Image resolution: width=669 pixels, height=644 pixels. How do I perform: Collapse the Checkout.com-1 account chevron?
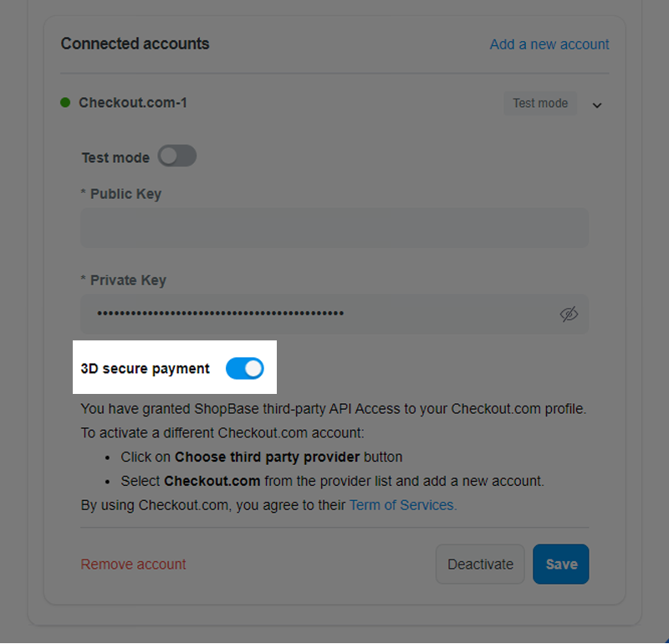[x=597, y=105]
